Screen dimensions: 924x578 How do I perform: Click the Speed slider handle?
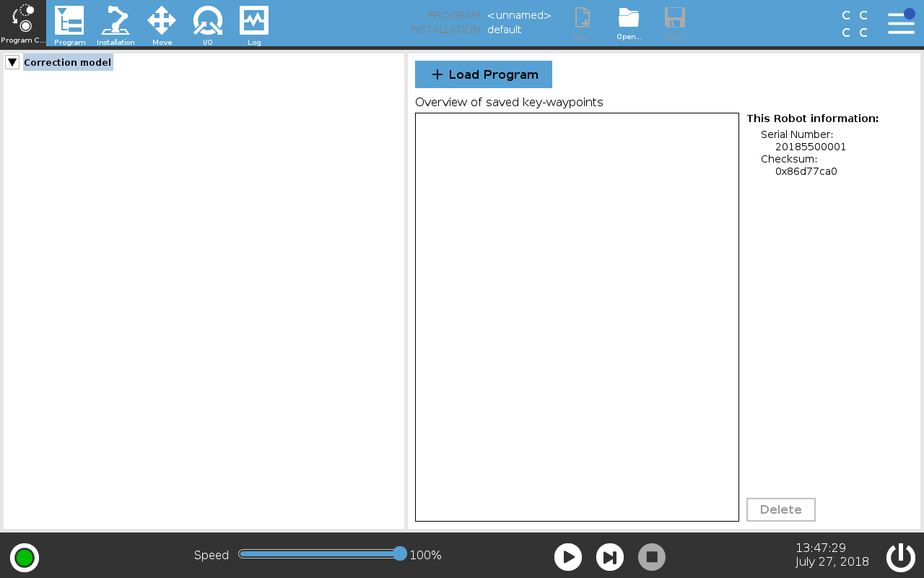400,553
